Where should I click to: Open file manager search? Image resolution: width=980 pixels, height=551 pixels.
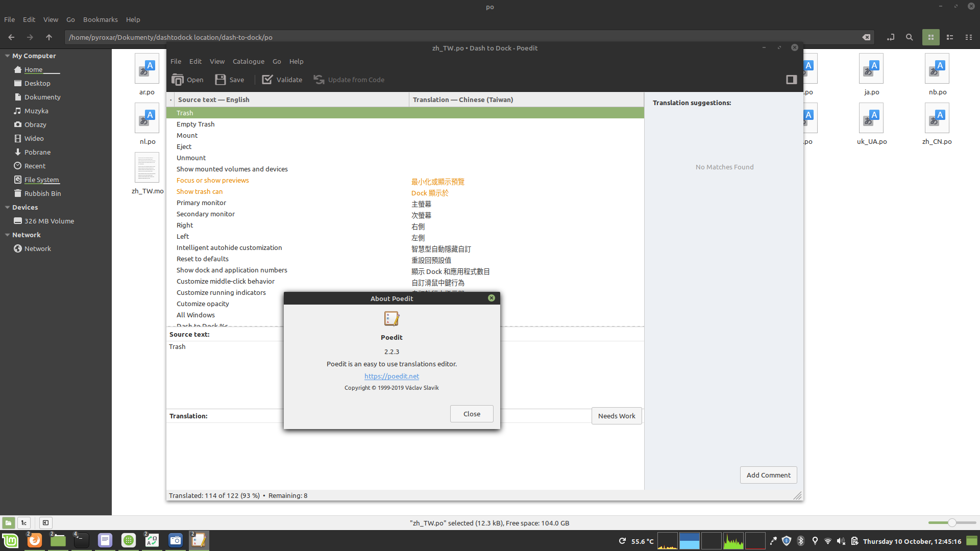(909, 37)
